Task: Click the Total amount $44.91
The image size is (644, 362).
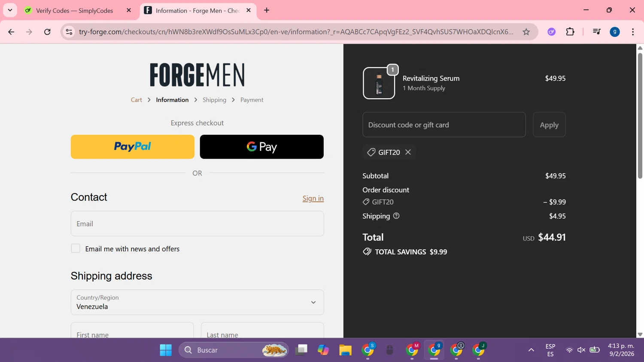Action: 552,237
